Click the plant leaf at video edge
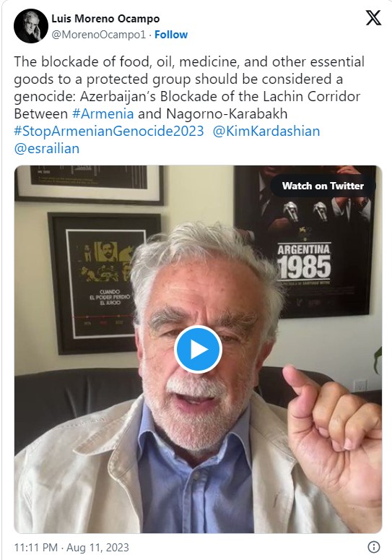 (378, 360)
